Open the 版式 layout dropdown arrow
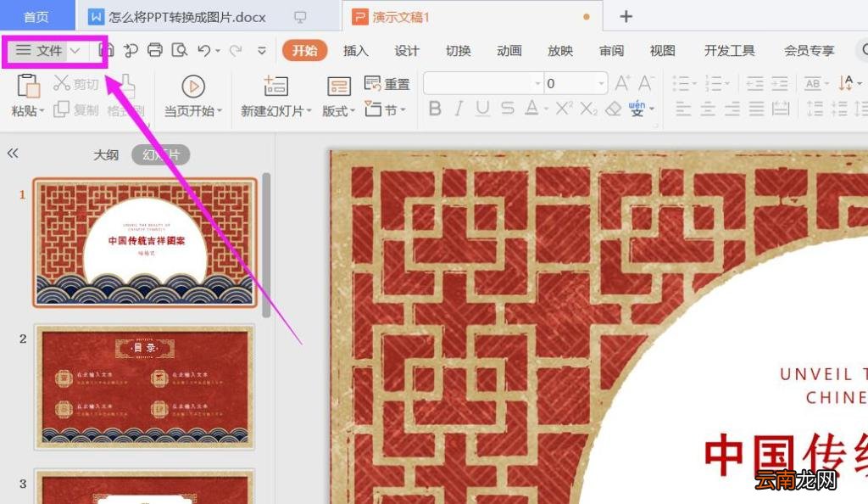The width and height of the screenshot is (868, 504). (352, 111)
